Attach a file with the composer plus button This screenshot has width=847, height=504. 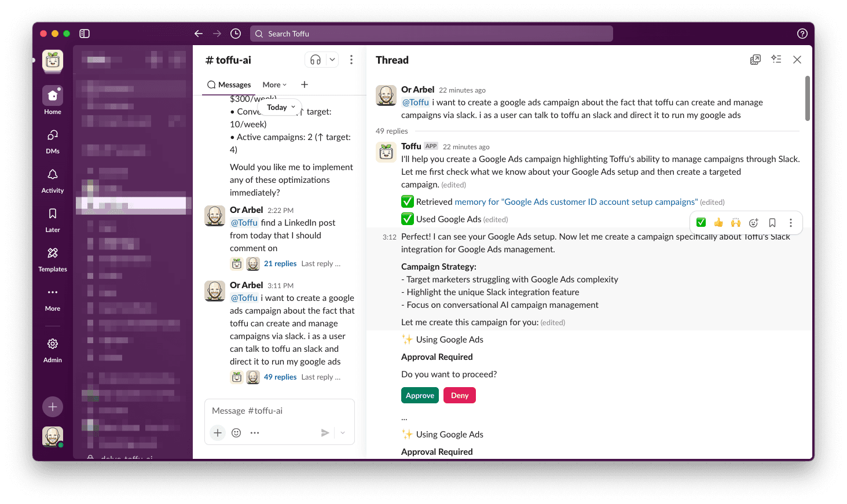(x=218, y=433)
